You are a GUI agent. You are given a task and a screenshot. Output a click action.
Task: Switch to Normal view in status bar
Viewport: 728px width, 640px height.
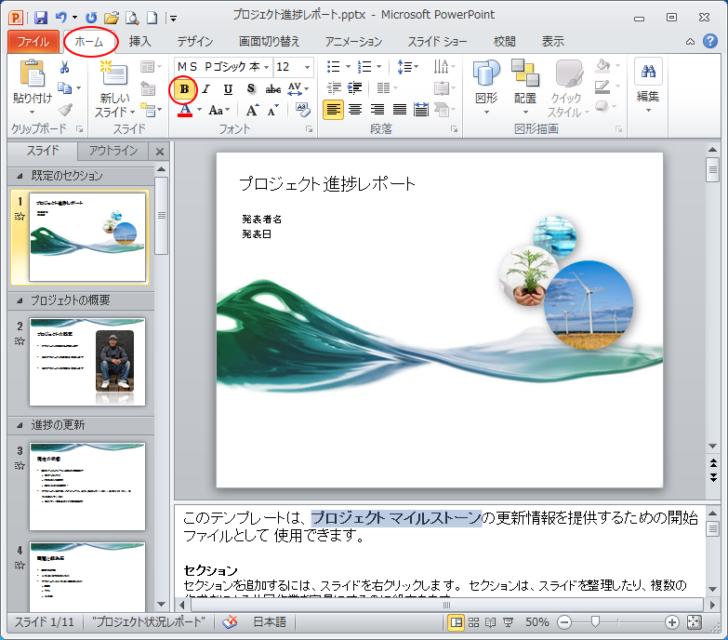(x=456, y=622)
